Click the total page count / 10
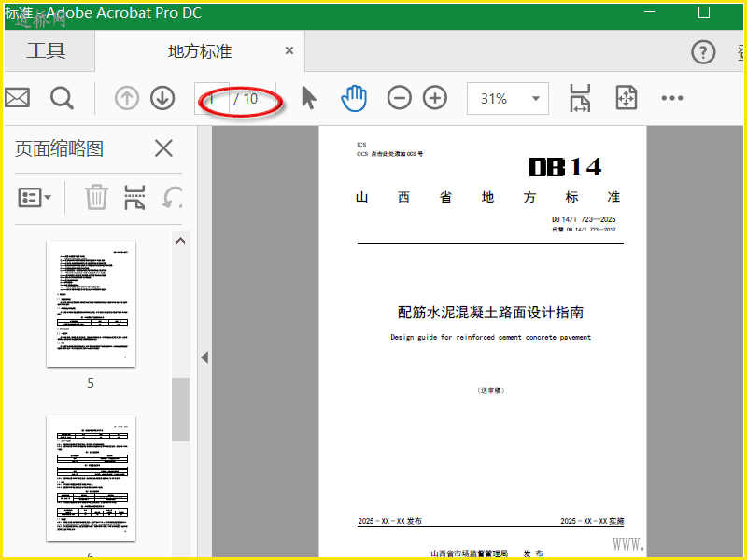The height and width of the screenshot is (560, 747). pyautogui.click(x=246, y=99)
